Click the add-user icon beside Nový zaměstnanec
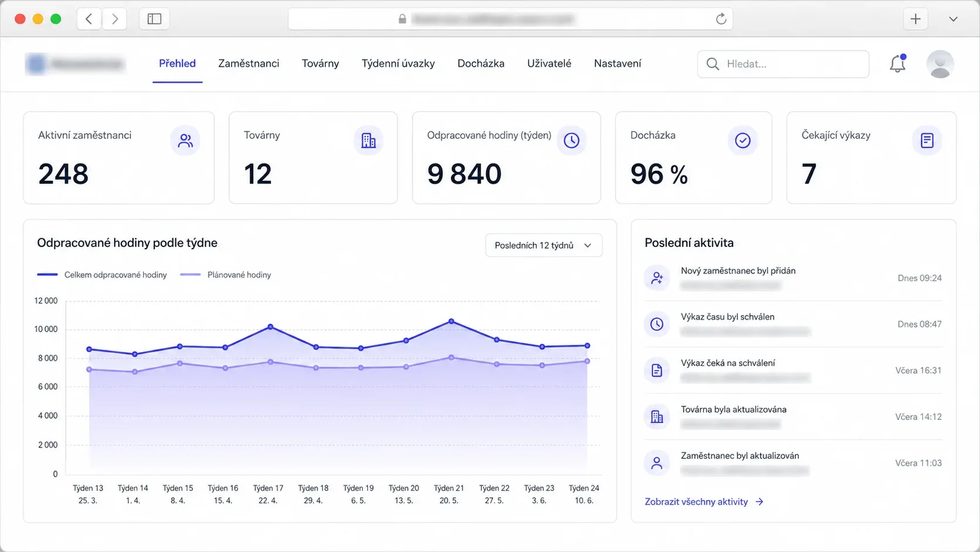This screenshot has width=980, height=552. click(657, 278)
